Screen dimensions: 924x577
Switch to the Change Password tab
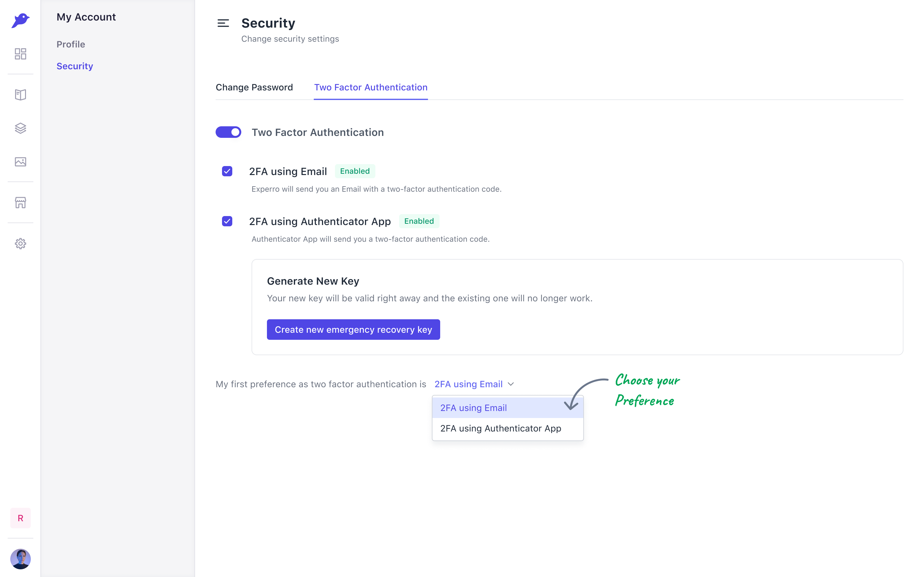click(x=254, y=88)
